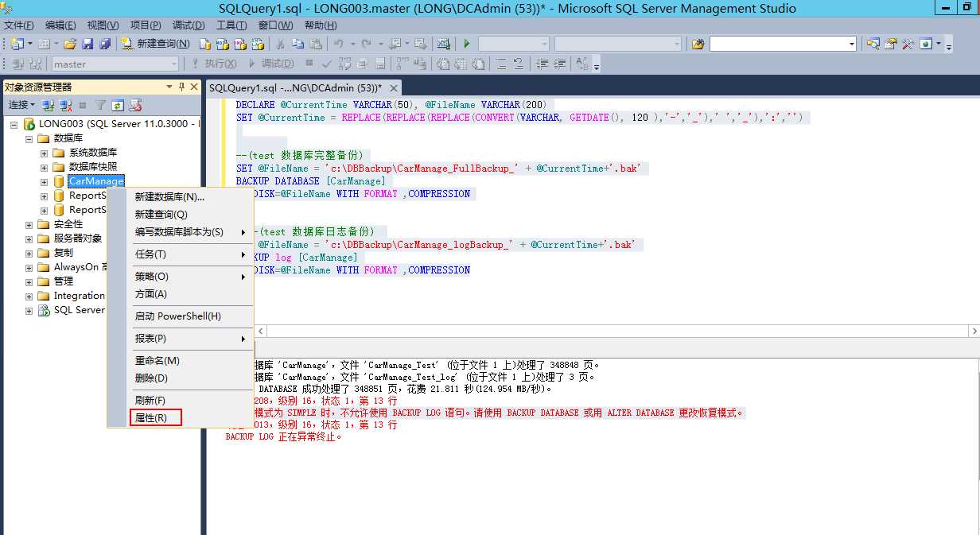Click the Paste icon in toolbar
The height and width of the screenshot is (535, 980).
coord(316,44)
